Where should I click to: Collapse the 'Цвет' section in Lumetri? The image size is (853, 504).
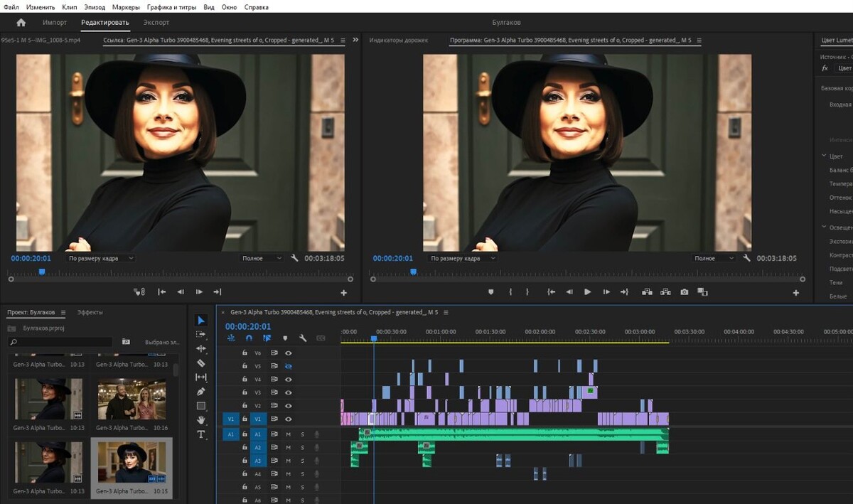pos(823,156)
